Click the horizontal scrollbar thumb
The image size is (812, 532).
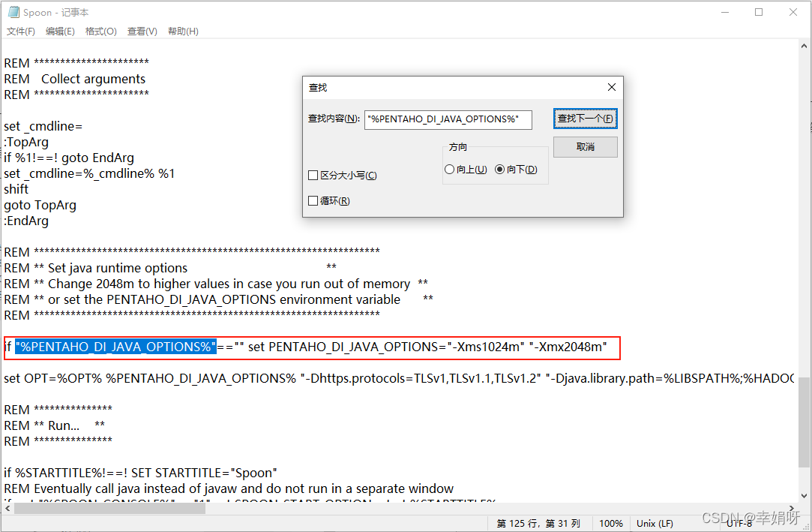tap(109, 509)
